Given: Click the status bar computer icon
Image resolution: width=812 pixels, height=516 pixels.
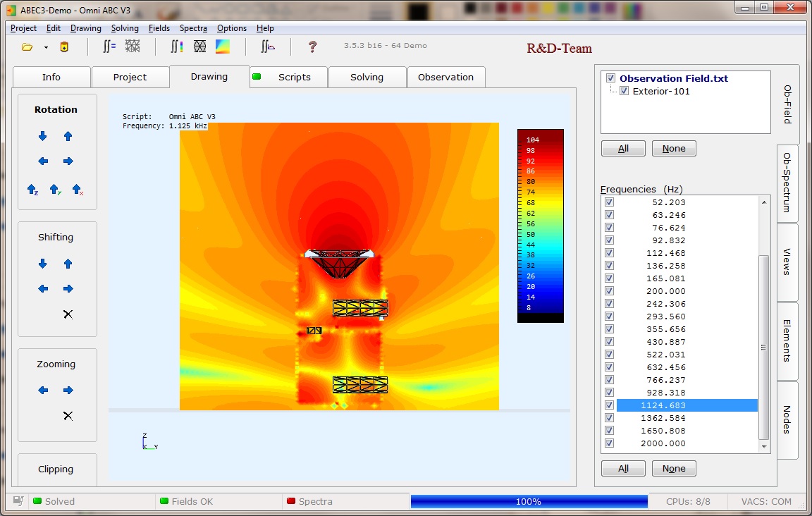Looking at the screenshot, I should click(18, 501).
